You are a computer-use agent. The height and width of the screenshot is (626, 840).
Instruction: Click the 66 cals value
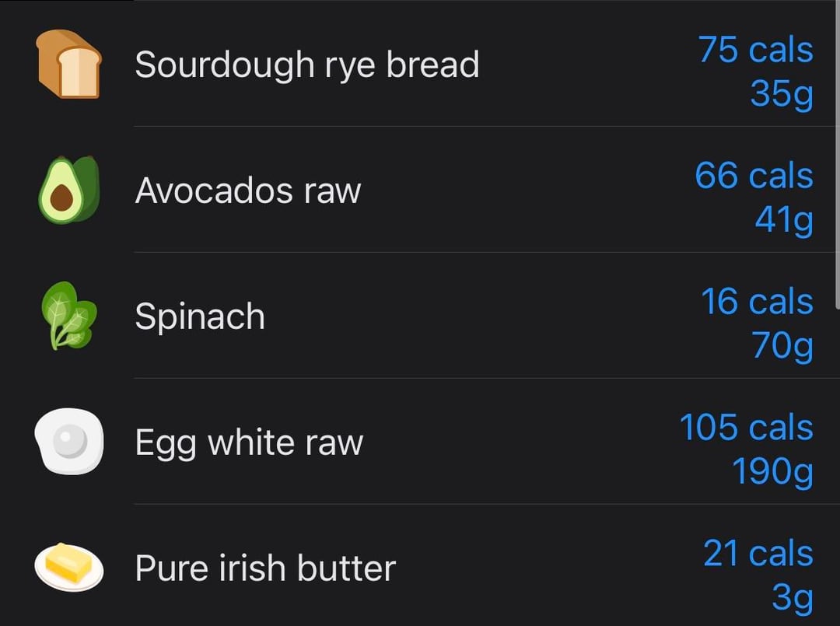(x=754, y=176)
